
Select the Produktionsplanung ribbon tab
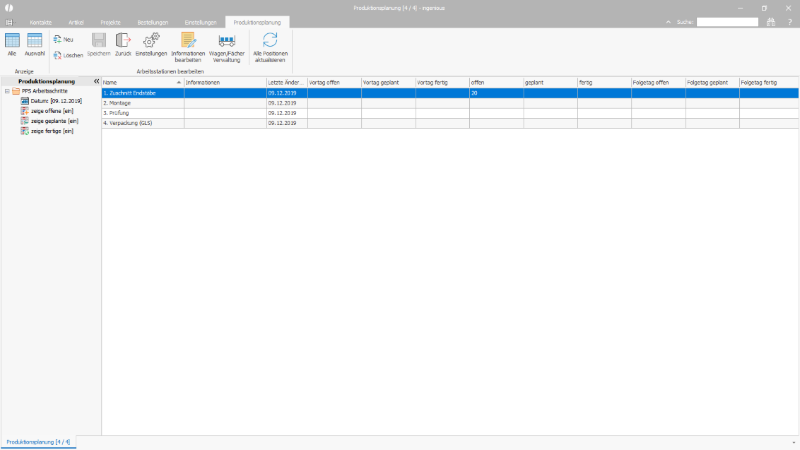click(x=257, y=22)
